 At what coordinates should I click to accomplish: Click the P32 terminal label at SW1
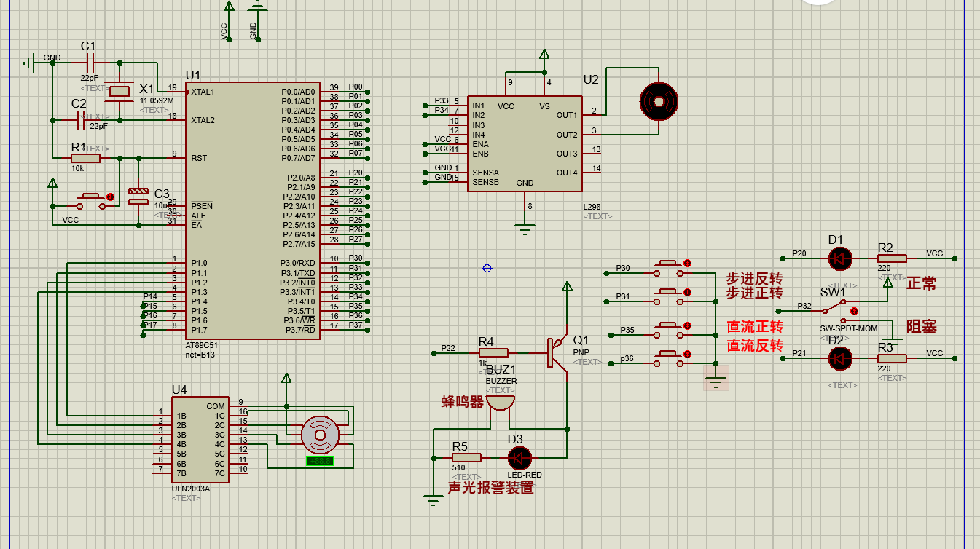pos(804,307)
